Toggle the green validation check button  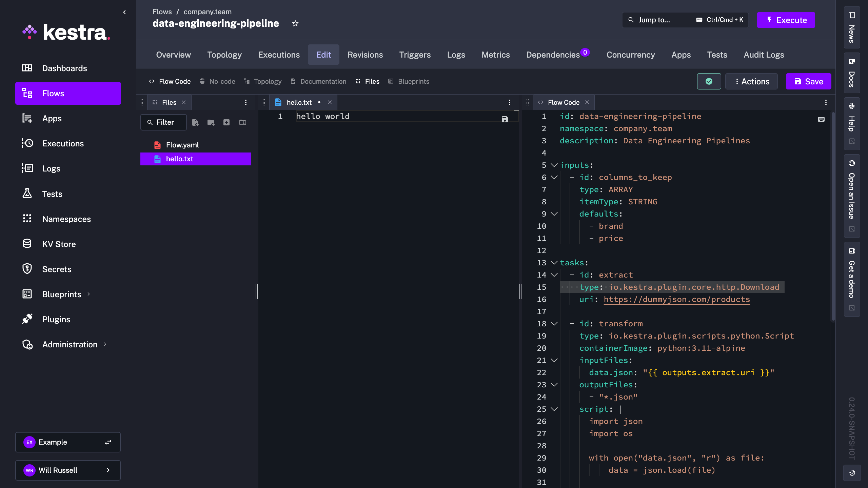(709, 81)
